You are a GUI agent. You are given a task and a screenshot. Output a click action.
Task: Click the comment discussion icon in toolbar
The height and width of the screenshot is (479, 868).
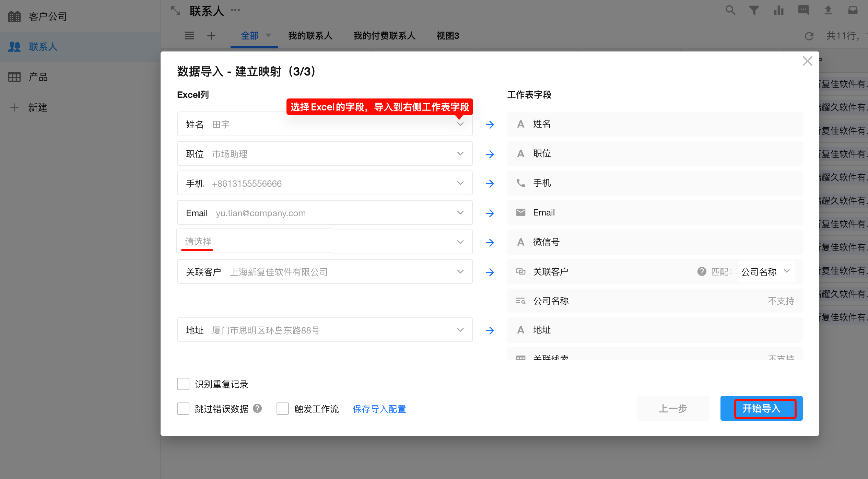pos(803,10)
